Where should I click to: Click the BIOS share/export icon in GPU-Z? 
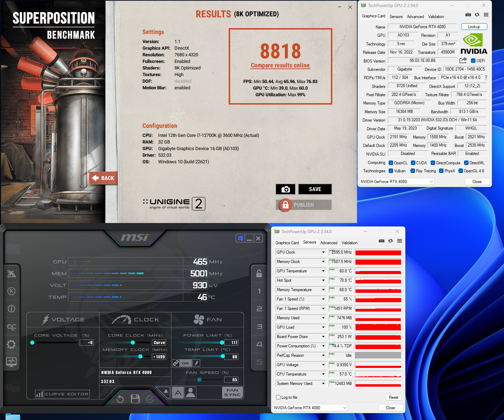463,60
